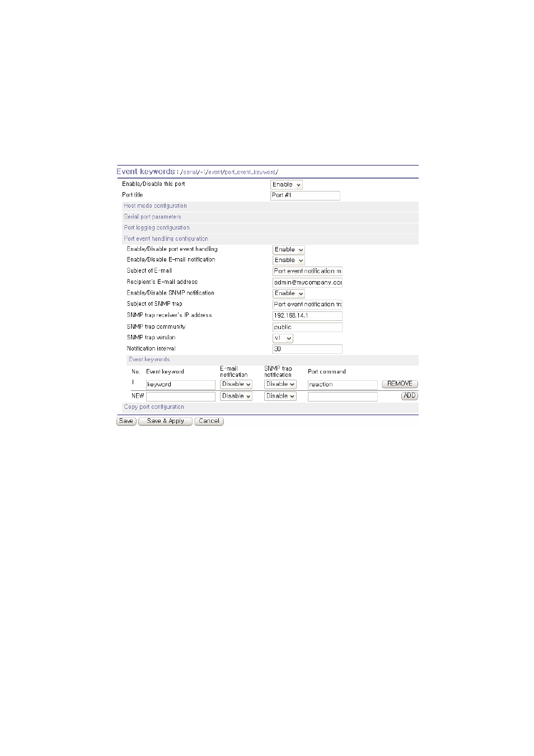
Task: Open the SNMP notification Enable dropdown
Action: point(288,293)
